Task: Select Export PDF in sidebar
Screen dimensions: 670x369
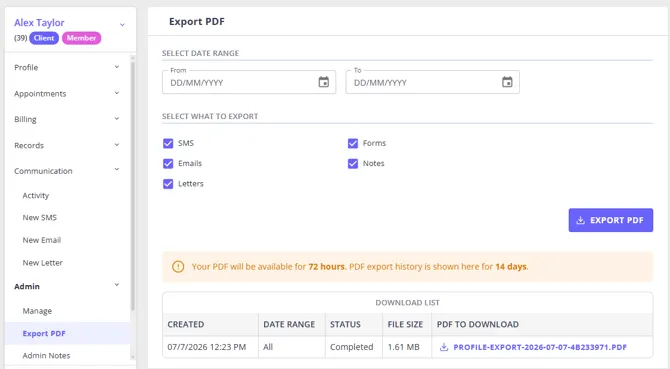Action: (x=68, y=333)
